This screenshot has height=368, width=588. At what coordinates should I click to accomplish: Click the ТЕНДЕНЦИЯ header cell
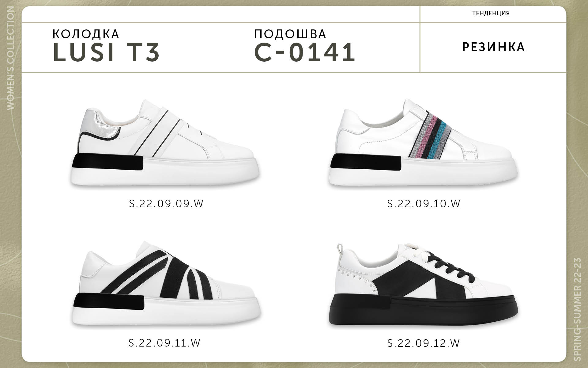(491, 13)
